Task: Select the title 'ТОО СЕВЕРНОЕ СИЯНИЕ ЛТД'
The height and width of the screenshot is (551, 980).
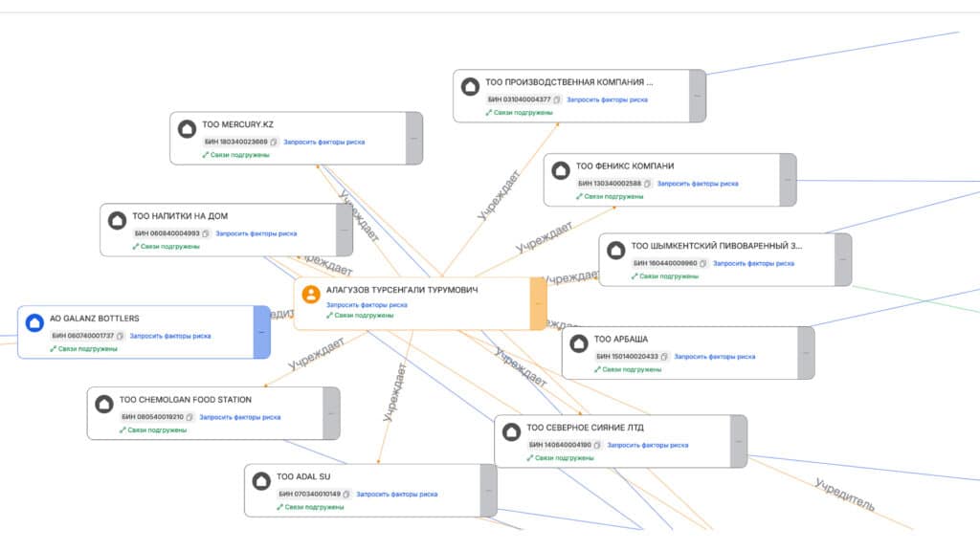Action: [585, 428]
